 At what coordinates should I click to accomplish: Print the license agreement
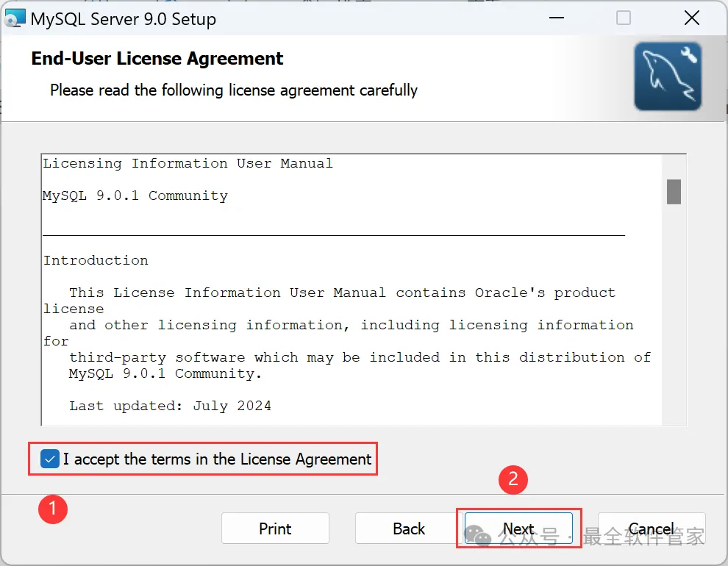(275, 529)
